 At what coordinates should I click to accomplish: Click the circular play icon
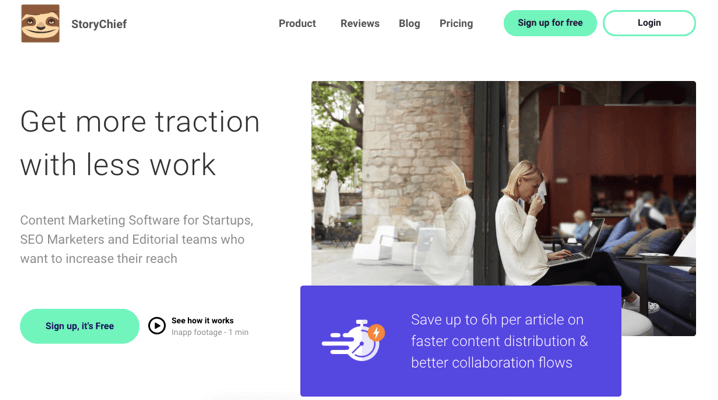point(157,326)
